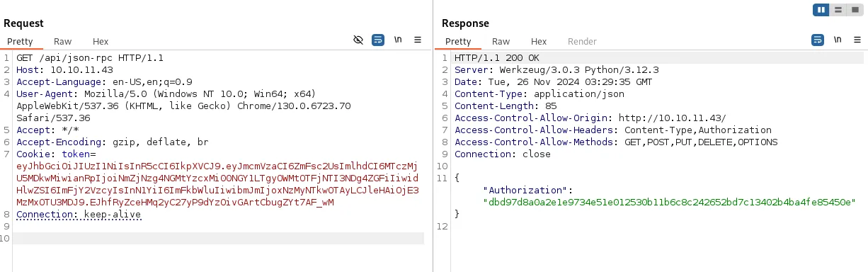Toggle word wrap in the Response panel
This screenshot has height=272, width=868.
point(817,40)
